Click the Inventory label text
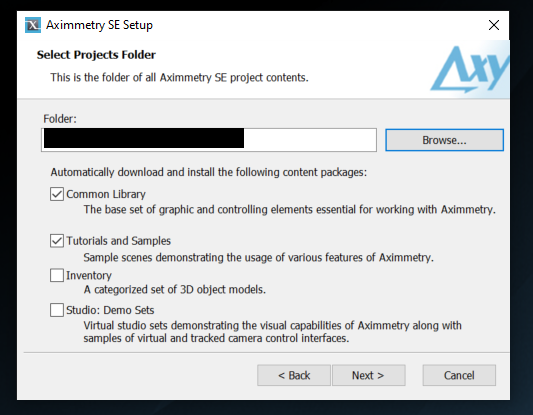533x415 pixels. click(89, 275)
